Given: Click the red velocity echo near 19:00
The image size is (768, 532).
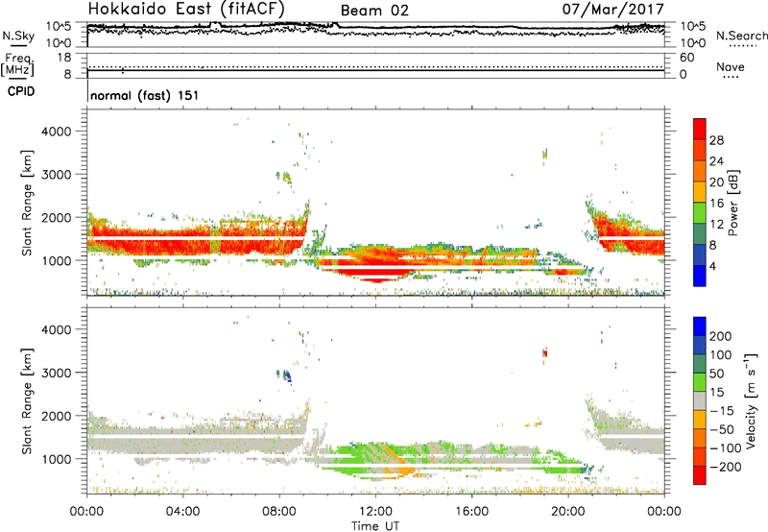Looking at the screenshot, I should pos(544,352).
